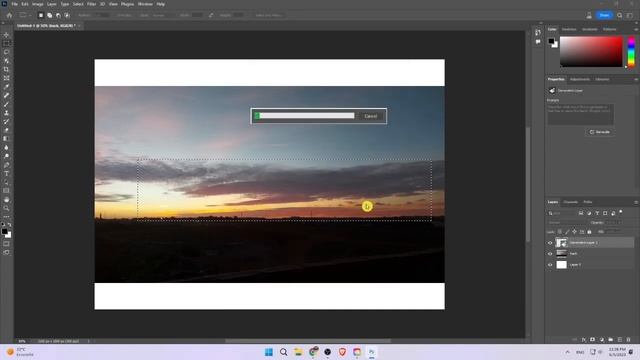640x360 pixels.
Task: Open the Properties panel flyout menu
Action: coord(636,79)
